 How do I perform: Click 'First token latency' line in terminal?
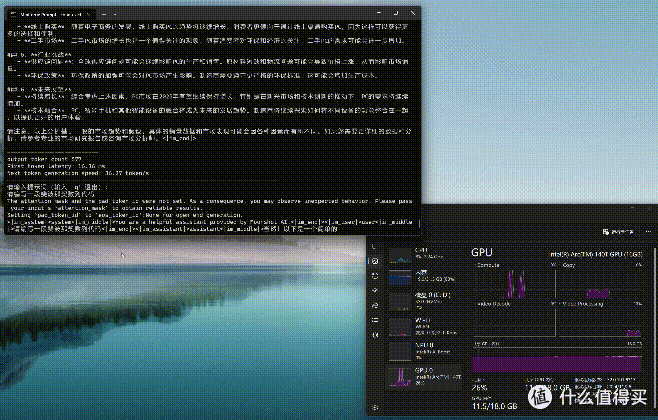[x=56, y=166]
